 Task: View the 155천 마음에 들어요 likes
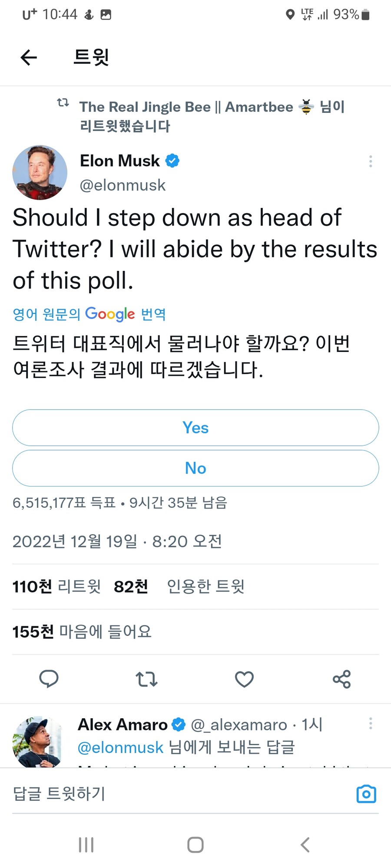(82, 632)
